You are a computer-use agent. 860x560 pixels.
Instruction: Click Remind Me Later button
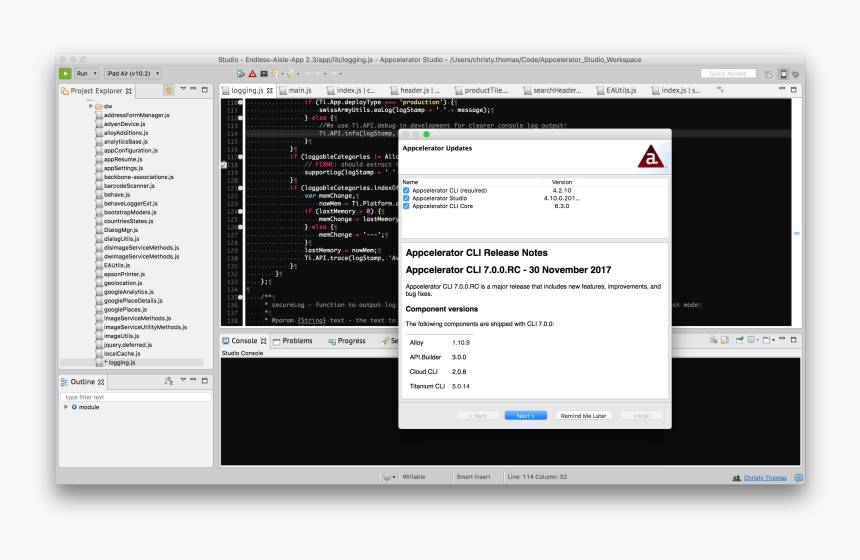584,415
